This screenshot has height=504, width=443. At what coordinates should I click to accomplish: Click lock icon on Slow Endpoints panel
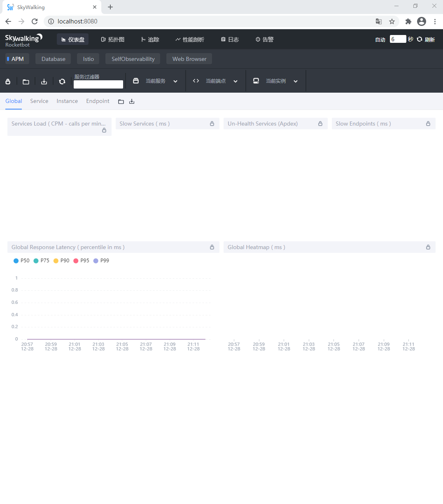coord(428,124)
